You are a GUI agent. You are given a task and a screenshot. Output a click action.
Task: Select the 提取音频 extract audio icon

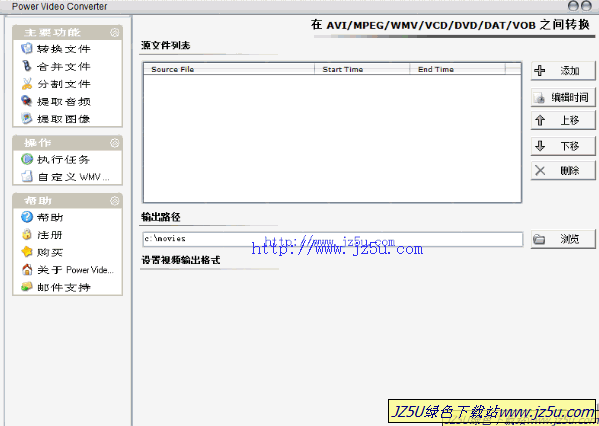27,101
